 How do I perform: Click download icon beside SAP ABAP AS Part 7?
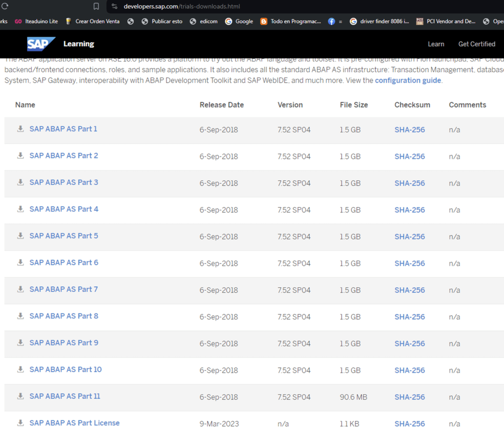(x=20, y=289)
